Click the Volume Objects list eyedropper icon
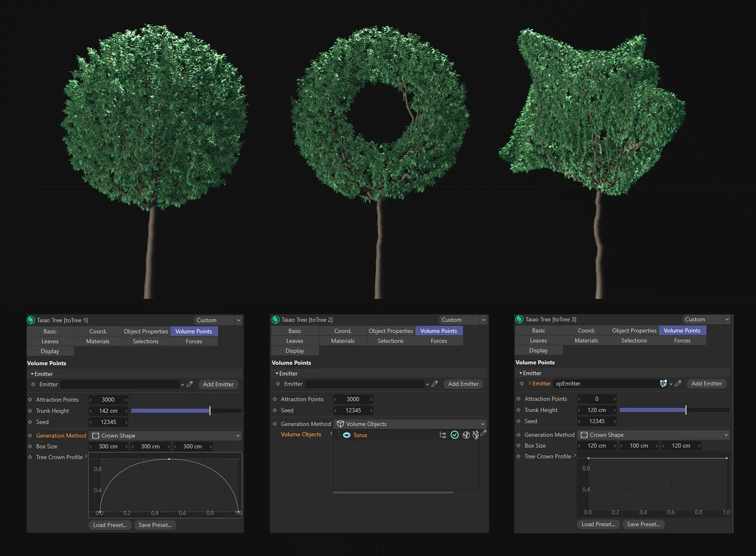Screen dimensions: 756x556 [x=483, y=433]
